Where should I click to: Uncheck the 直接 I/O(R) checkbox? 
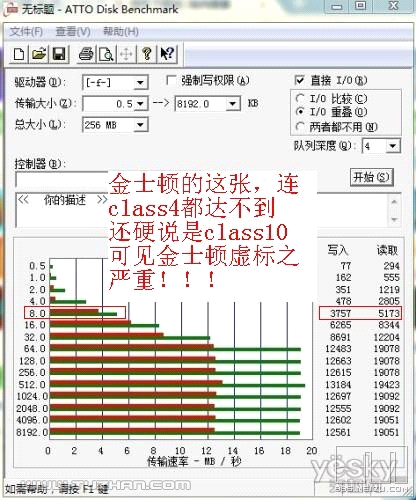coord(300,80)
